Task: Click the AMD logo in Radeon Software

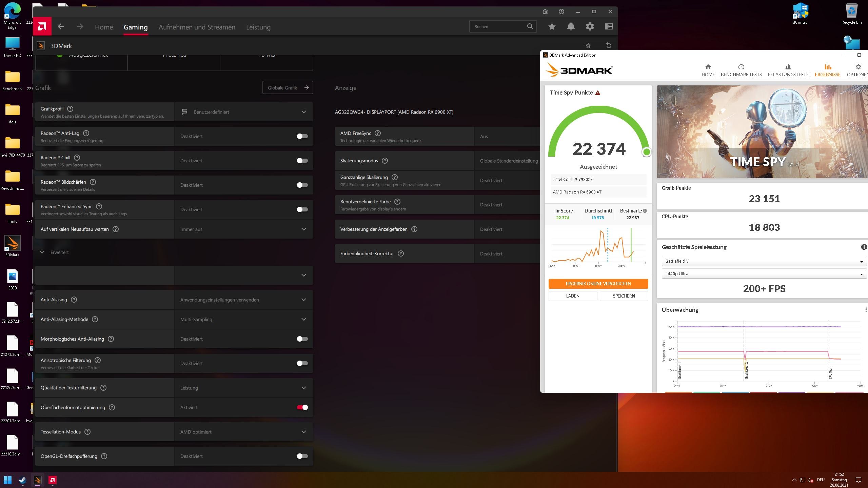Action: [42, 26]
